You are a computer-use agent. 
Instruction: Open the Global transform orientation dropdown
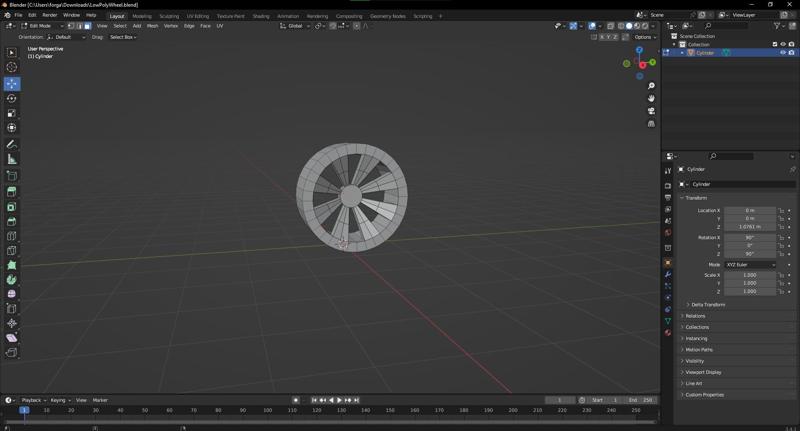[x=295, y=26]
